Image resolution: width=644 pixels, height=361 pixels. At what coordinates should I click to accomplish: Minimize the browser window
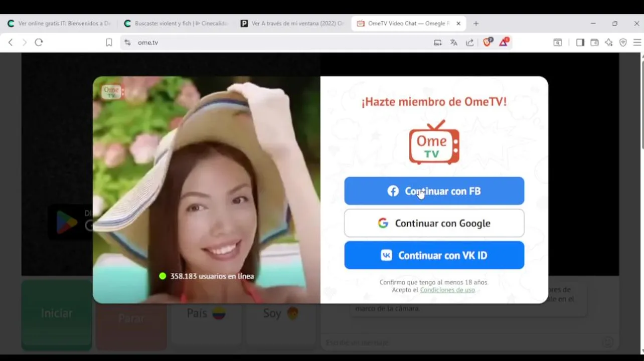[x=593, y=24]
